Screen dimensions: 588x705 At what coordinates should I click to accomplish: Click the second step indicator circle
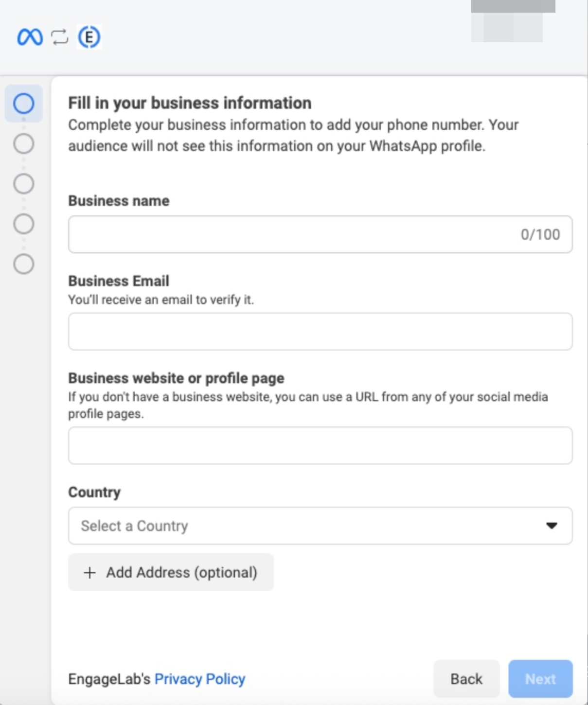(23, 143)
